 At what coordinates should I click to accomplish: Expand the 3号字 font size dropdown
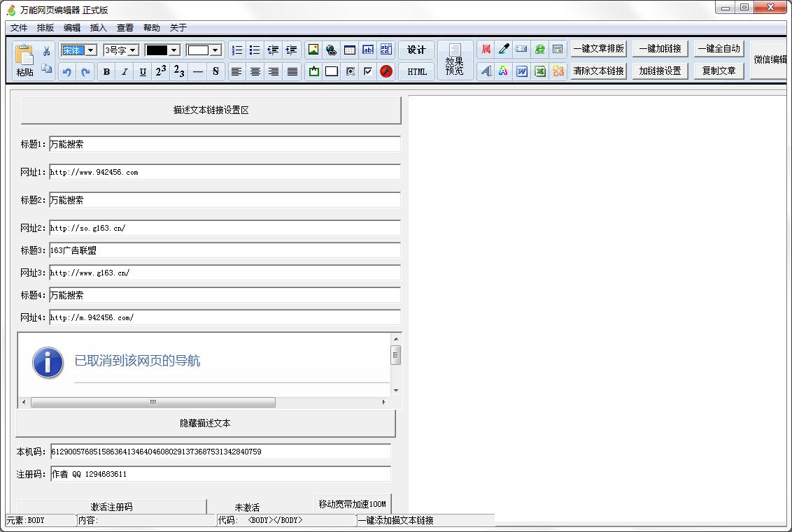132,50
